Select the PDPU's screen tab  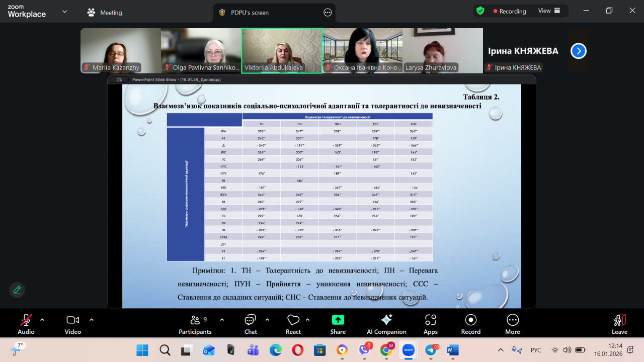[250, 13]
